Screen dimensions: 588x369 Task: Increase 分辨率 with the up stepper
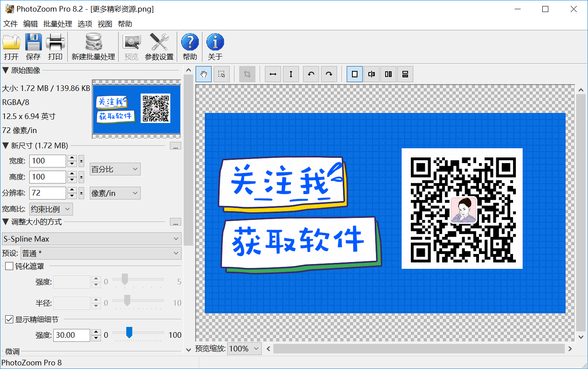72,190
